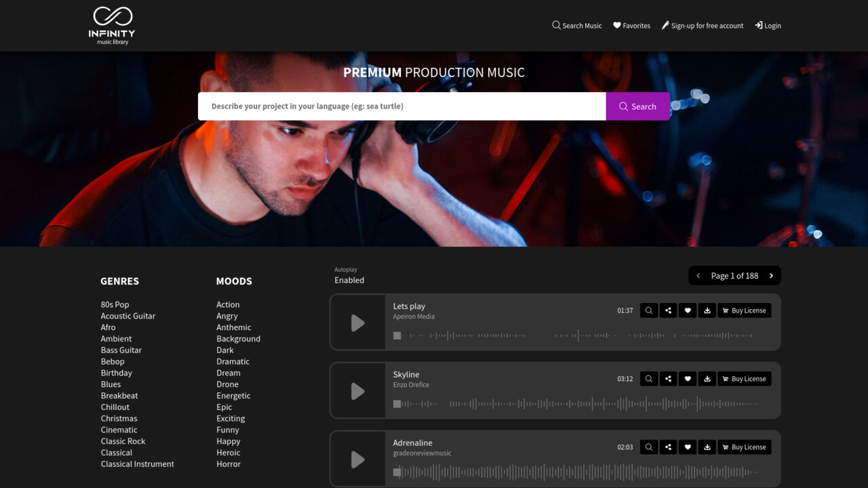
Task: Select the Birthday genre
Action: [x=117, y=373]
